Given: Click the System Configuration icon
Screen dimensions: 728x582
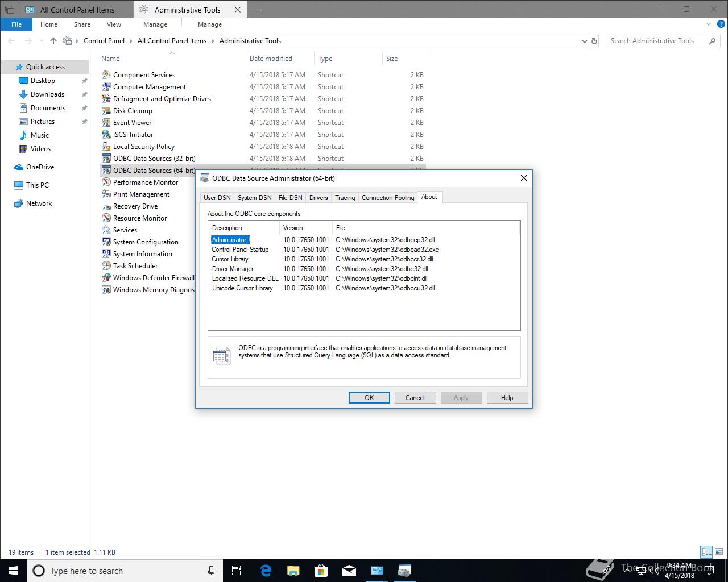Looking at the screenshot, I should coord(106,242).
